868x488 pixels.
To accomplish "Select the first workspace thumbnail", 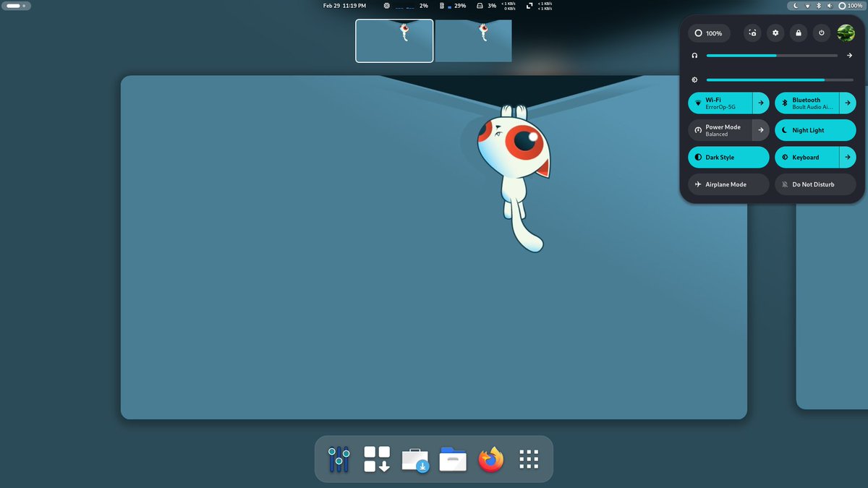I will tap(394, 40).
